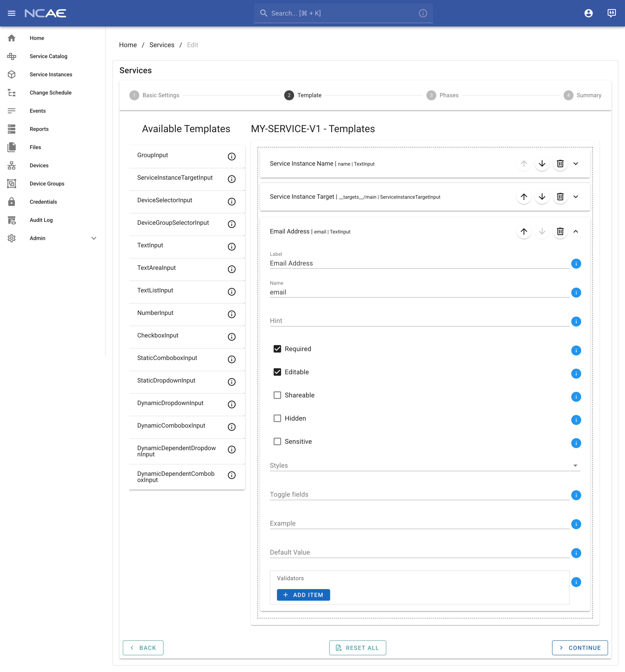625x672 pixels.
Task: Show help for the Hint field
Action: tap(576, 322)
